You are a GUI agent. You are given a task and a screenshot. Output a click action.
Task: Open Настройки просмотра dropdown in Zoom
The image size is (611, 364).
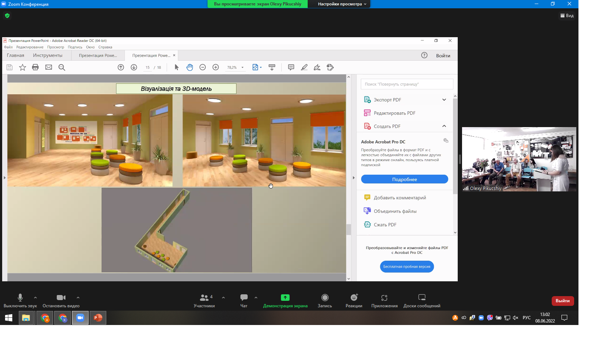(x=342, y=4)
